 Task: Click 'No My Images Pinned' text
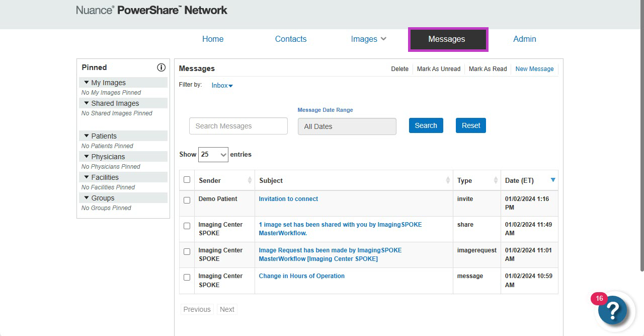111,93
